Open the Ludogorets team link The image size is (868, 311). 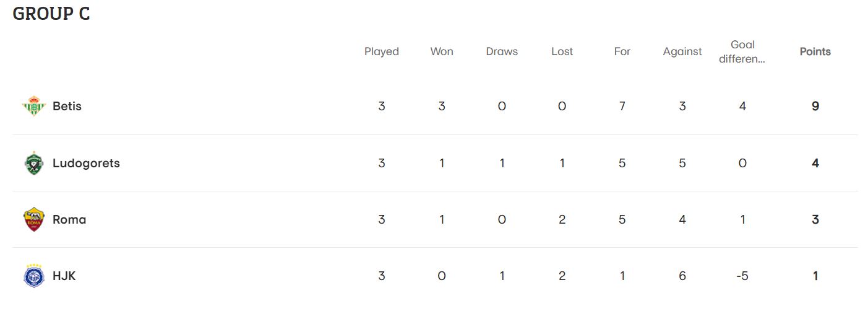(x=86, y=164)
